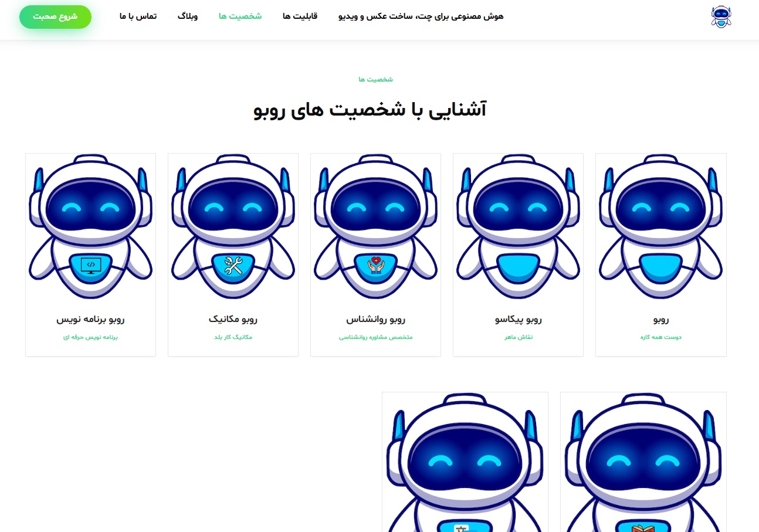This screenshot has height=532, width=759.
Task: Select the translator robot in second row
Action: tap(465, 463)
